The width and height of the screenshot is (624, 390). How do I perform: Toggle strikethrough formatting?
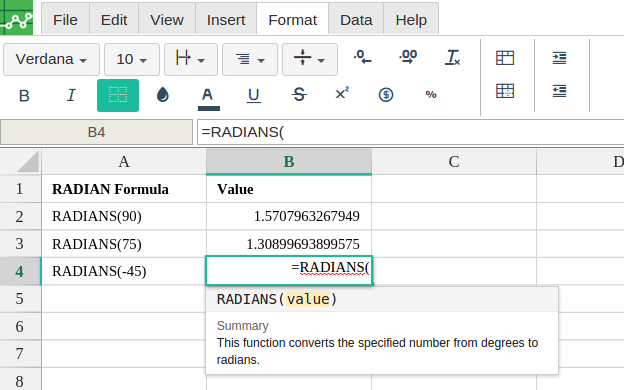[x=299, y=95]
